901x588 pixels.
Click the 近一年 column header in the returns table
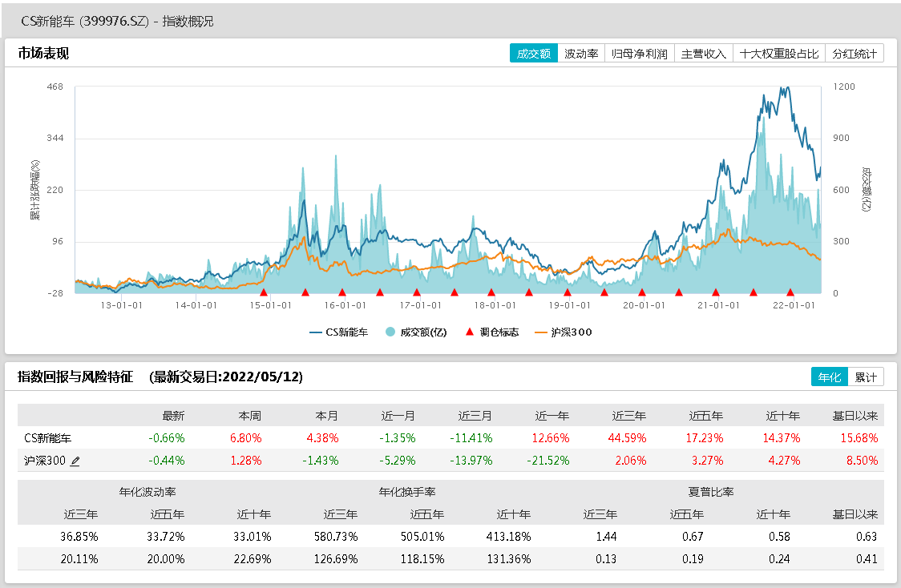coord(552,416)
